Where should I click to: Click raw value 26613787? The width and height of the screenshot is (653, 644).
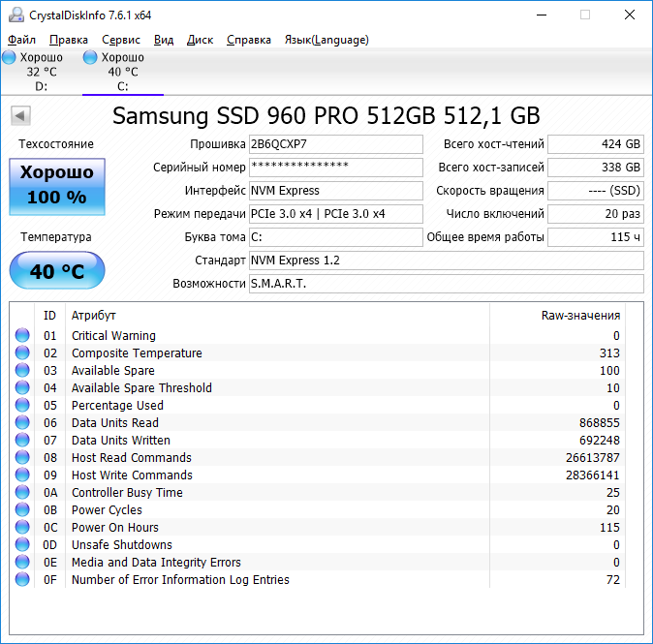[593, 458]
